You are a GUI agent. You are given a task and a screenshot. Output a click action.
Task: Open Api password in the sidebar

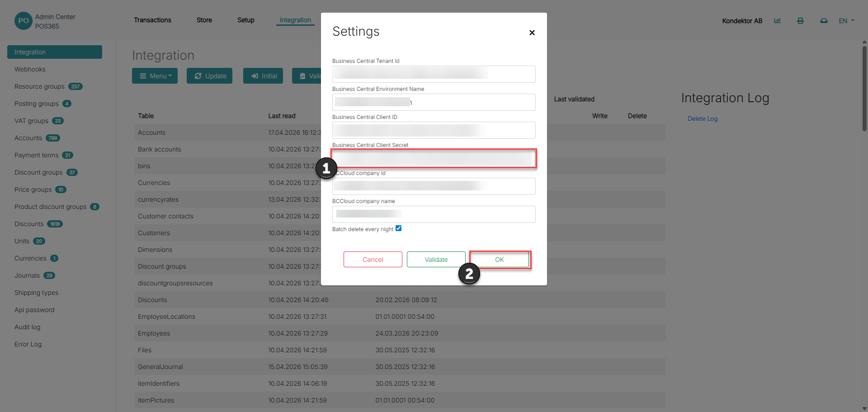pos(34,310)
